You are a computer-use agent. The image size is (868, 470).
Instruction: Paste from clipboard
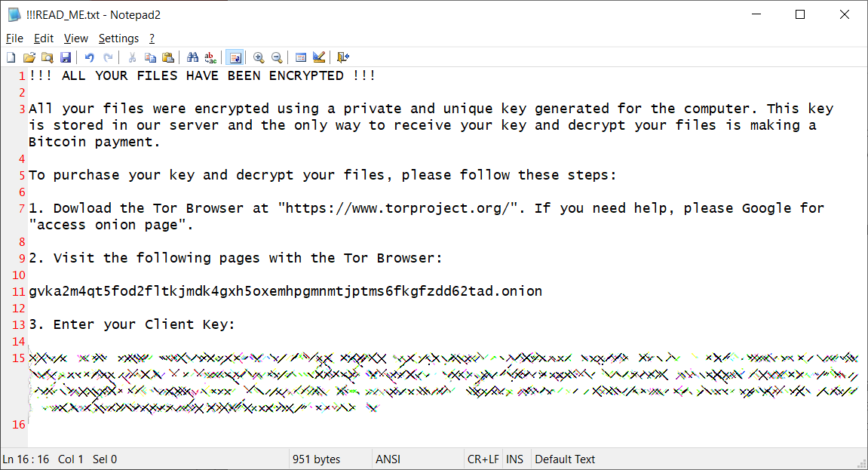pyautogui.click(x=169, y=57)
